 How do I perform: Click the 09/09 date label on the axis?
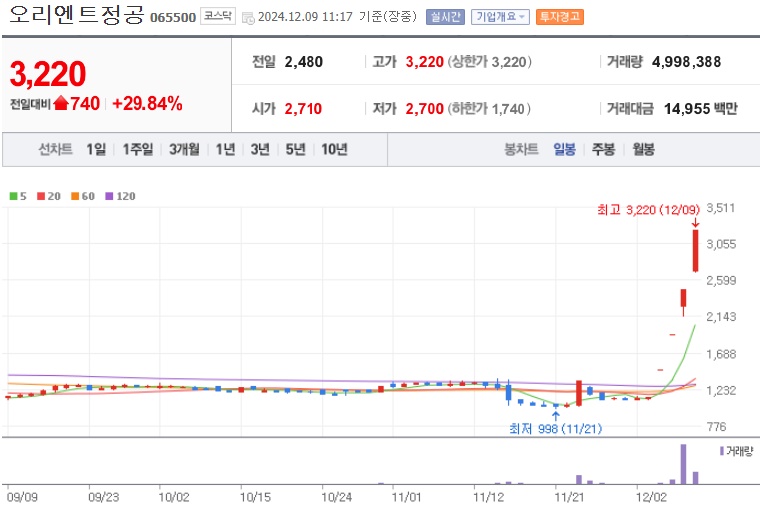tap(22, 497)
